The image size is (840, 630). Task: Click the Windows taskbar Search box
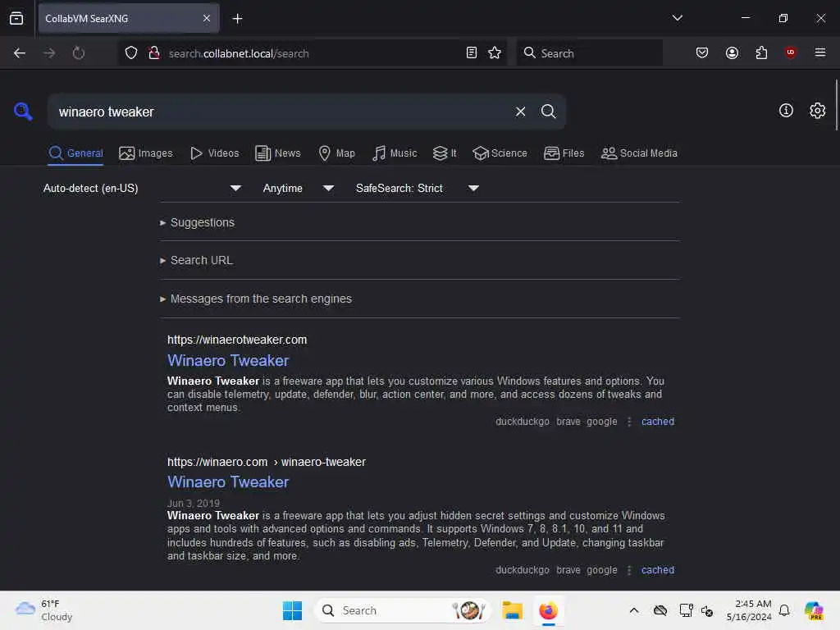(x=402, y=610)
